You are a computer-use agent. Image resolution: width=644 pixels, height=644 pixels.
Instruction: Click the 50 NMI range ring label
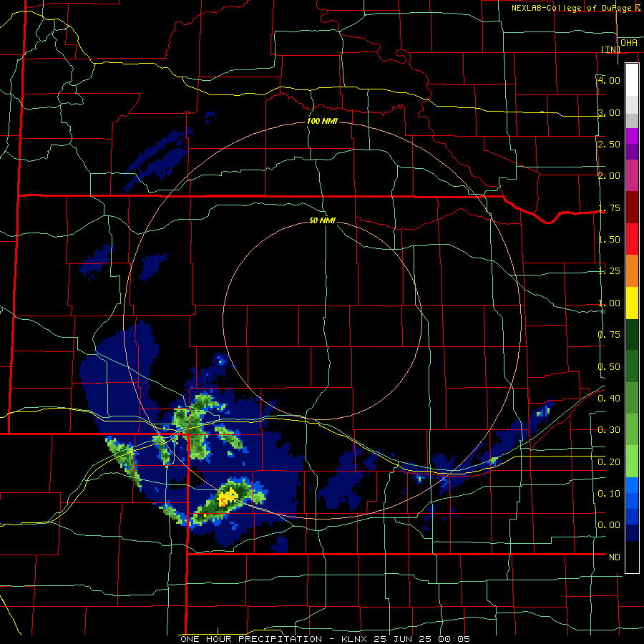322,220
